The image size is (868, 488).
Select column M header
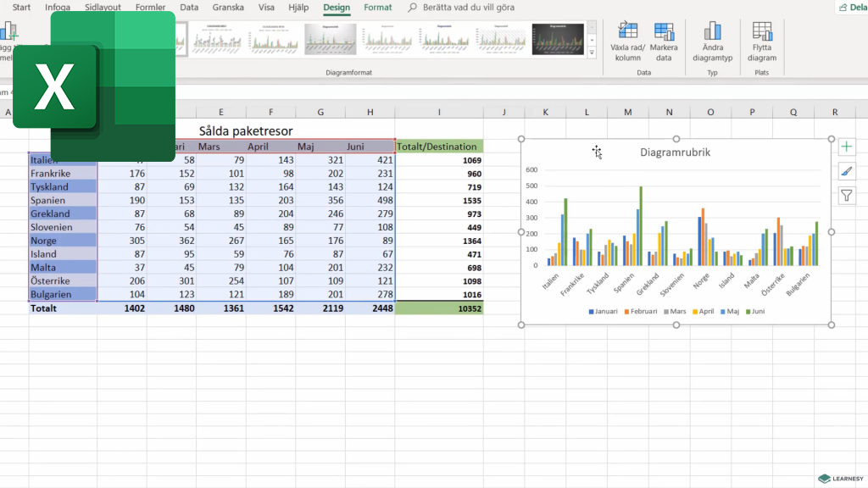point(628,112)
